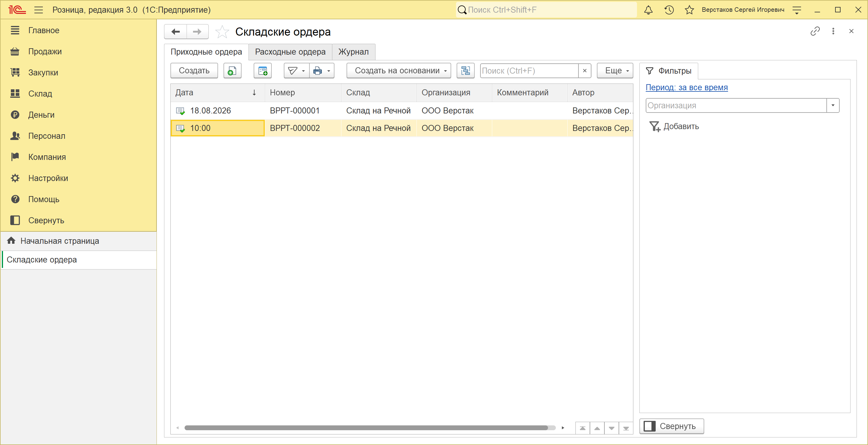
Task: Show document structure hierarchy icon
Action: coord(465,71)
